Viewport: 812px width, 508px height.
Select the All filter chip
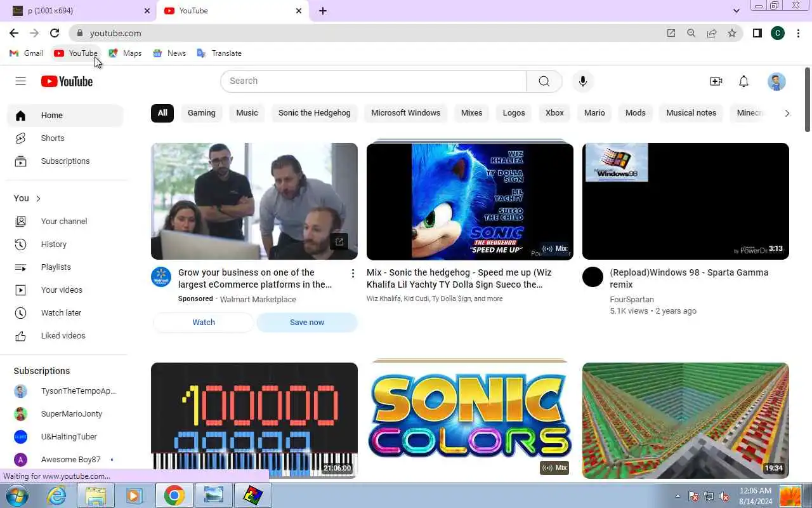click(162, 113)
